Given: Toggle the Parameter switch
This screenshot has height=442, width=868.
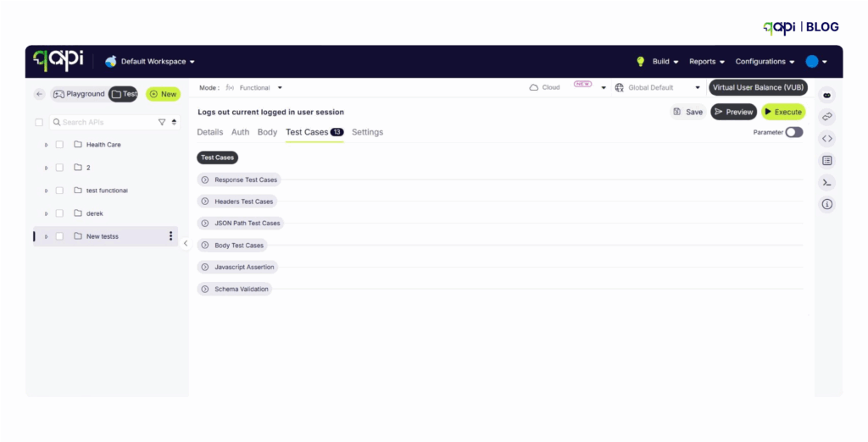Looking at the screenshot, I should 793,132.
